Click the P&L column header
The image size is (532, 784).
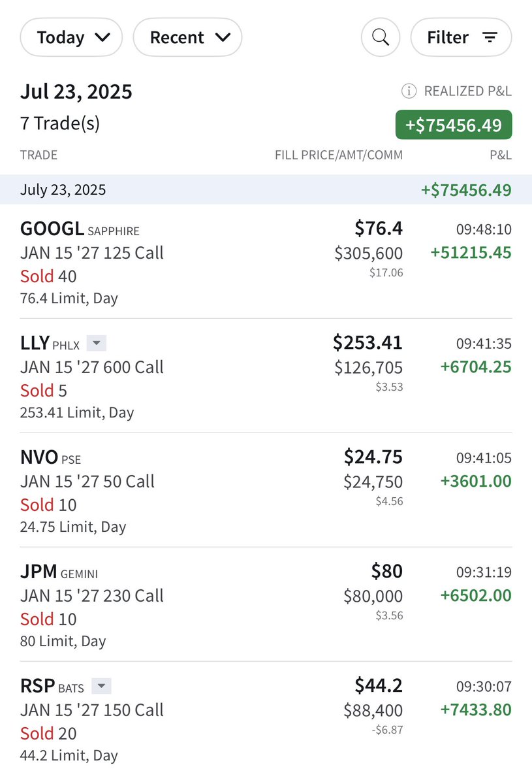tap(500, 155)
